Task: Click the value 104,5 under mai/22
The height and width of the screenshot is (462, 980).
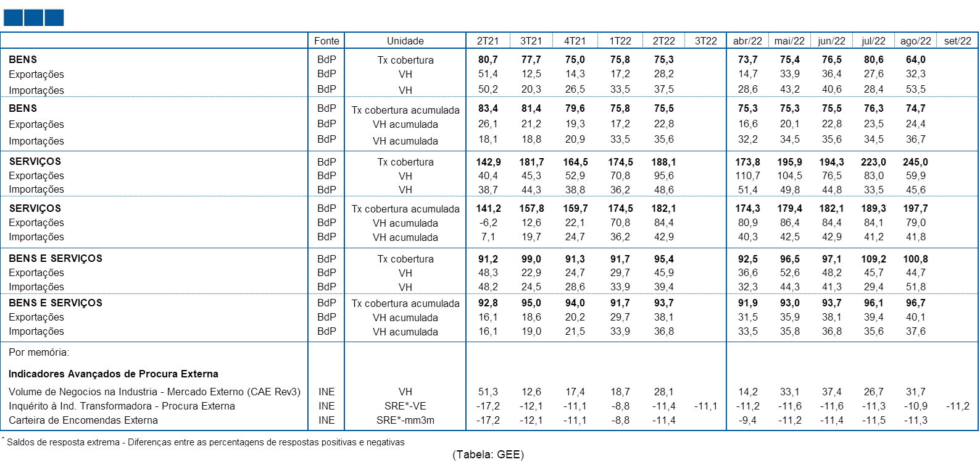Action: coord(789,175)
